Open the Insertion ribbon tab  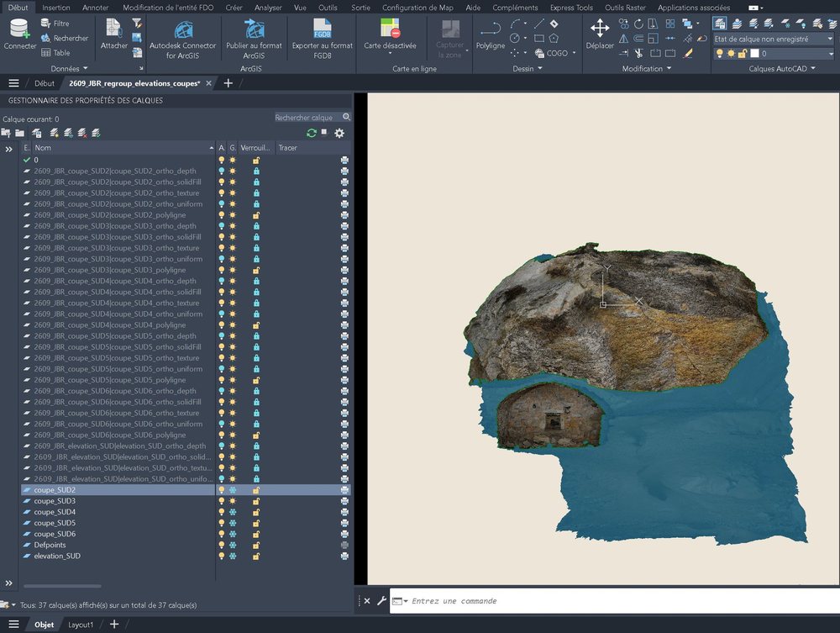56,8
